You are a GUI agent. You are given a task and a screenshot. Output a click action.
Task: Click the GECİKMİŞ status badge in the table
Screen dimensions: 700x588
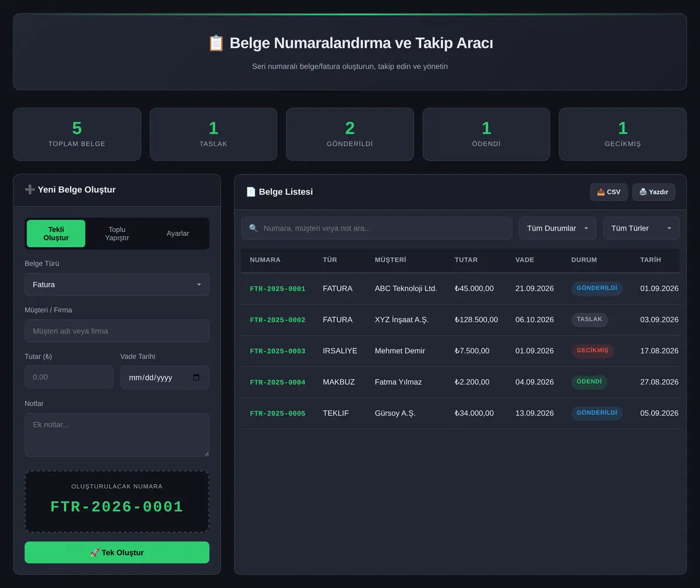(592, 351)
